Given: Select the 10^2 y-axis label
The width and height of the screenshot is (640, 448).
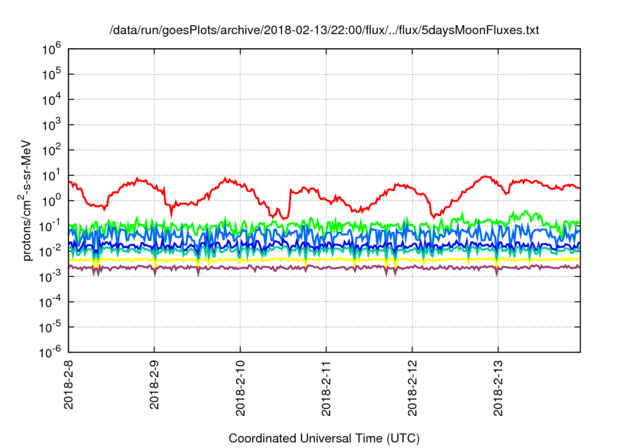Looking at the screenshot, I should tap(52, 151).
